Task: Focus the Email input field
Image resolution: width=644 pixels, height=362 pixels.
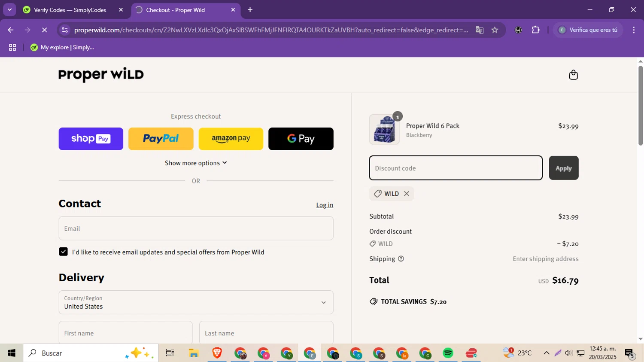Action: [196, 228]
